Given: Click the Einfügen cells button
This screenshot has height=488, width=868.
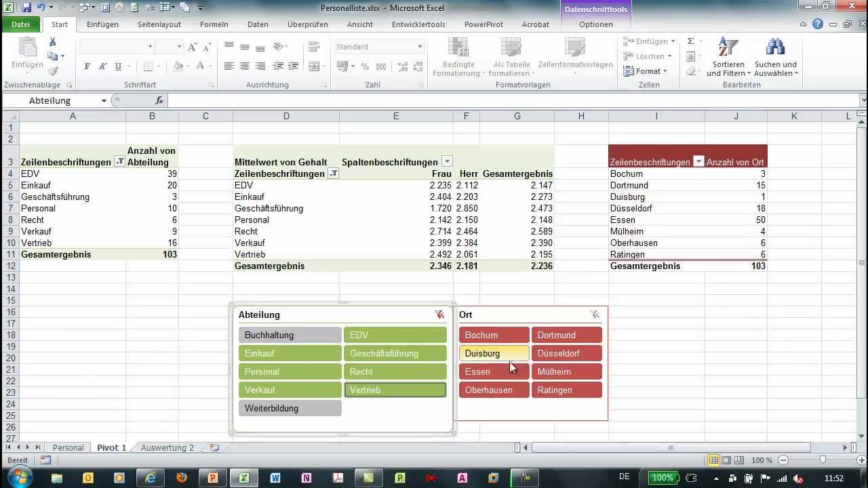Looking at the screenshot, I should 648,41.
